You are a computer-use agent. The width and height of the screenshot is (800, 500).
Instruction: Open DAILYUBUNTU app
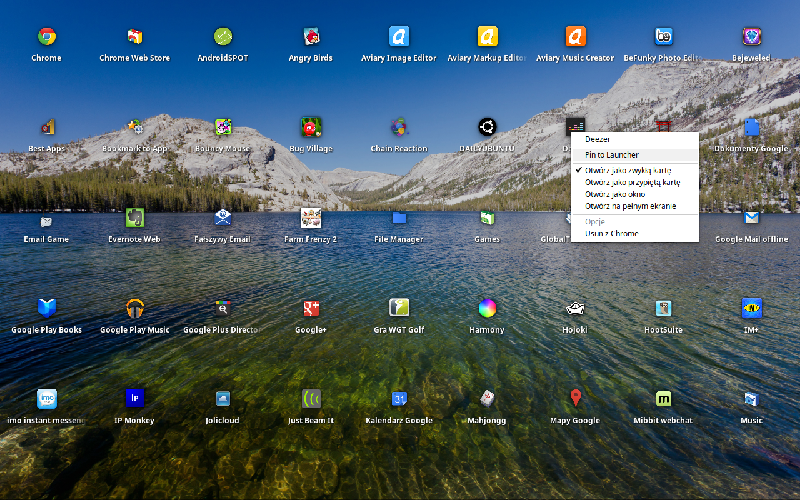(487, 127)
